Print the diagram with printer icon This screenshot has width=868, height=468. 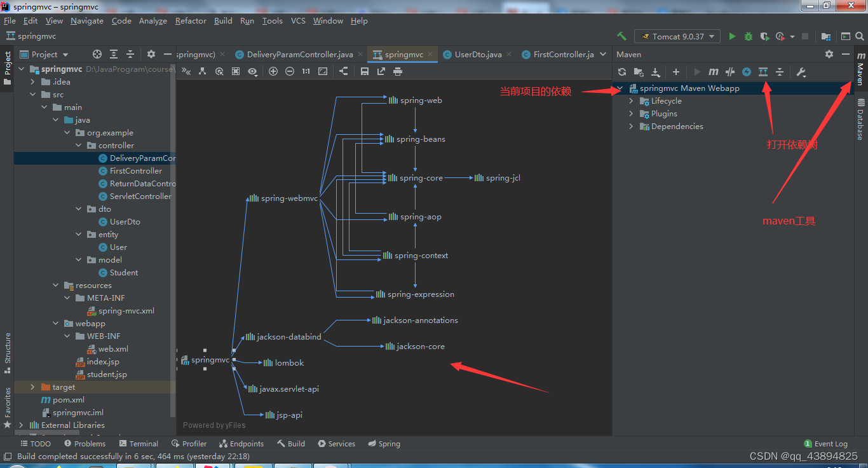point(398,71)
